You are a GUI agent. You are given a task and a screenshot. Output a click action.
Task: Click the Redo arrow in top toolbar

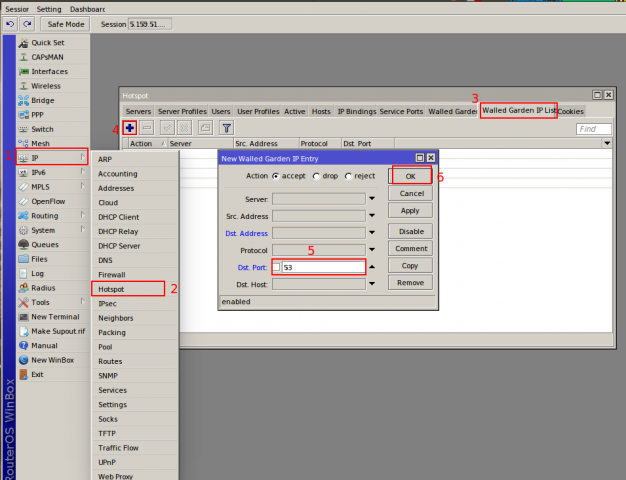click(x=26, y=23)
